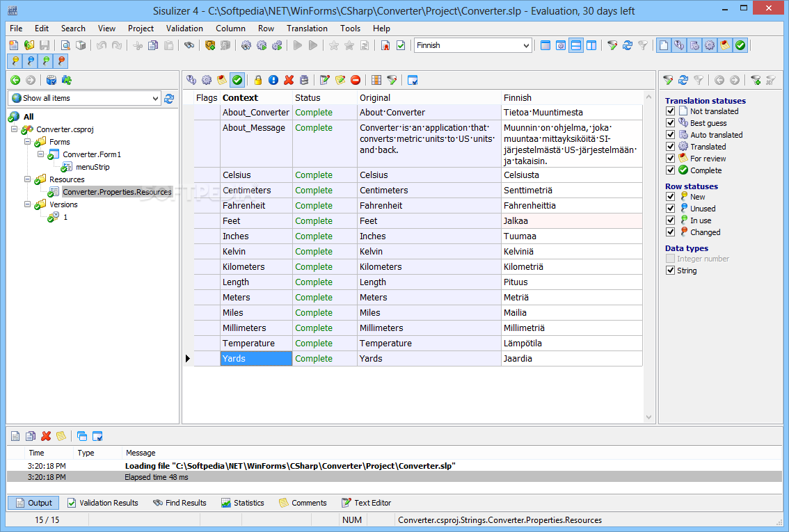789x532 pixels.
Task: Uncheck the Auto translated checkbox
Action: pos(670,135)
